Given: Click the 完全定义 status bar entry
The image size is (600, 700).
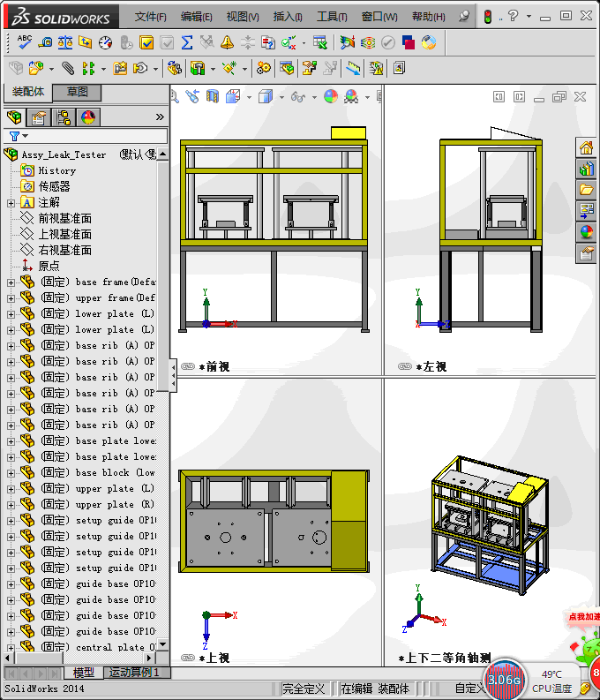Looking at the screenshot, I should pos(303,689).
